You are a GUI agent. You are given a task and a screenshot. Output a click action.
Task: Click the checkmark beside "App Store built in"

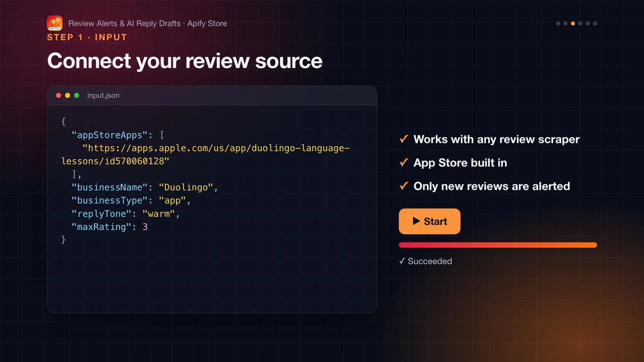coord(404,162)
